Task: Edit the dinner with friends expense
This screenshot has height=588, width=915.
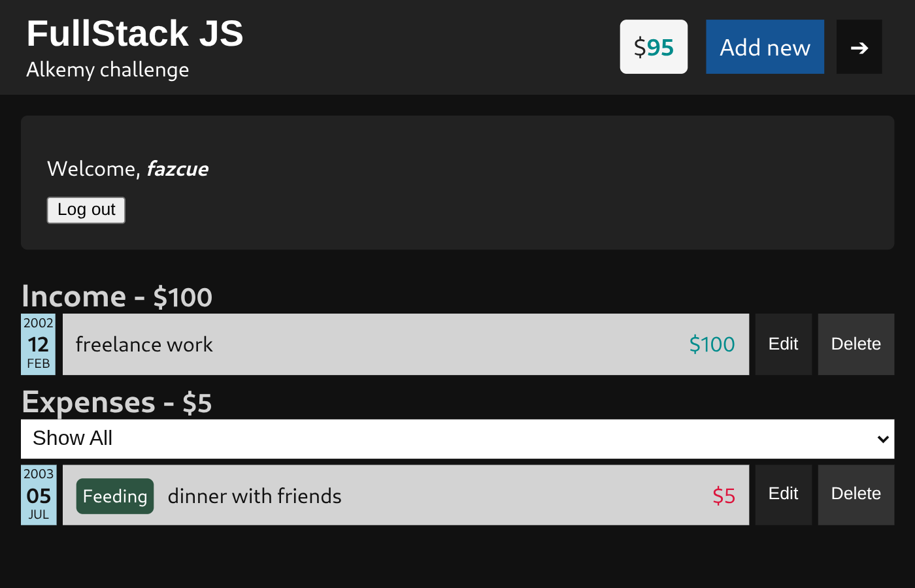Action: tap(783, 495)
